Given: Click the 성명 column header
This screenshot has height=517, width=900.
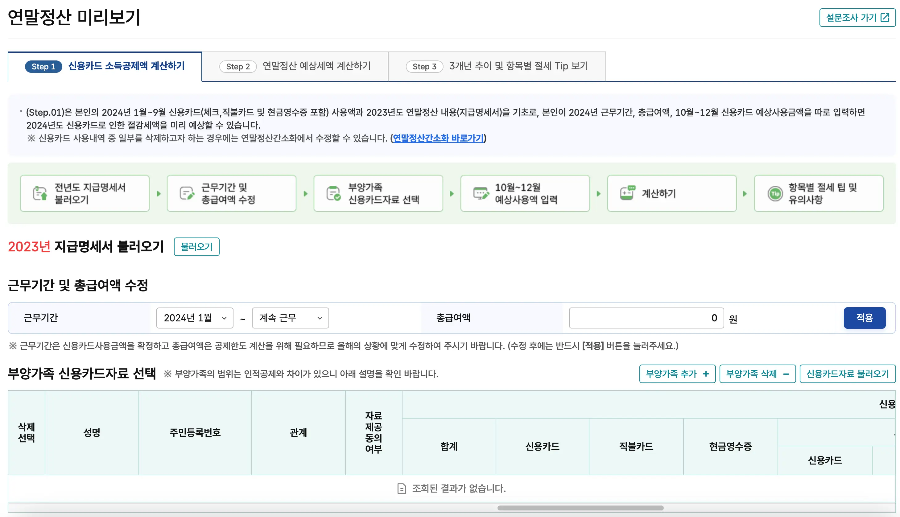Looking at the screenshot, I should [x=92, y=433].
